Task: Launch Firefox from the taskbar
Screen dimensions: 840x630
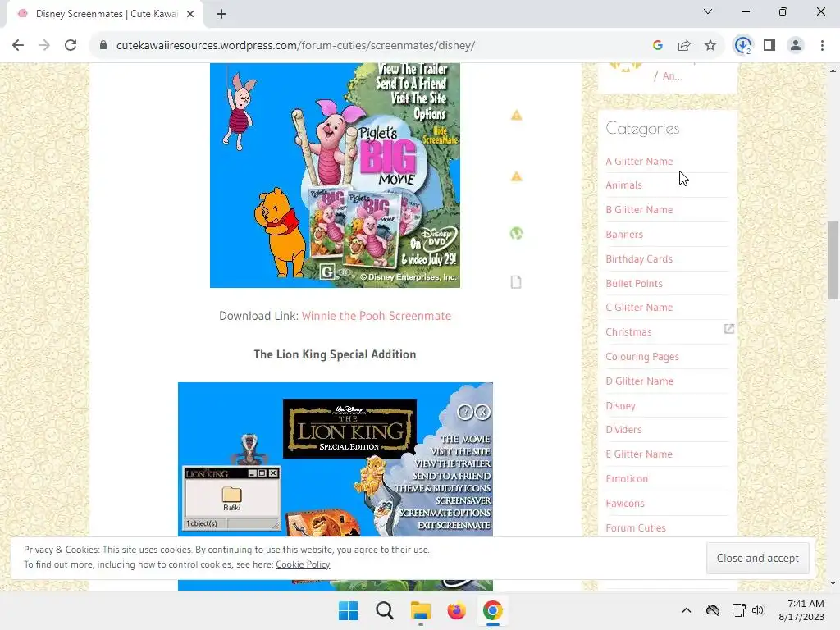Action: (x=456, y=610)
